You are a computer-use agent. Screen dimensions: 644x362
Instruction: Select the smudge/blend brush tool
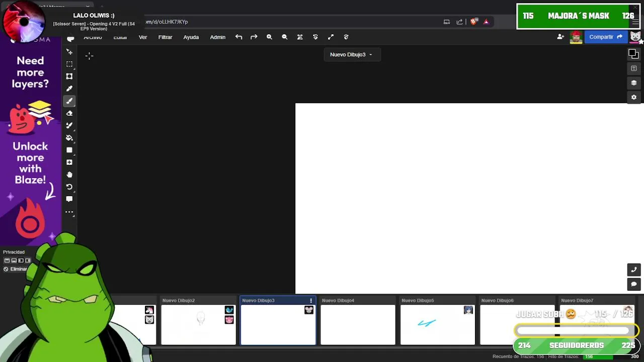(x=69, y=125)
